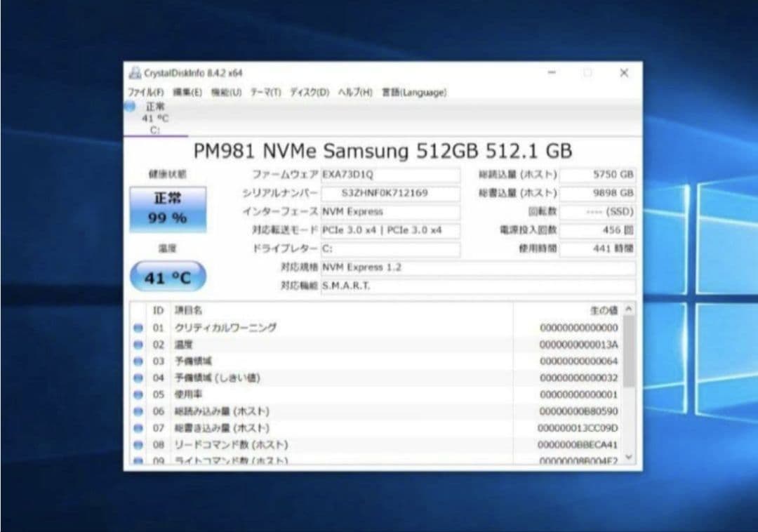Click the transfer mode field PCIe 3.0 x4

tap(390, 230)
